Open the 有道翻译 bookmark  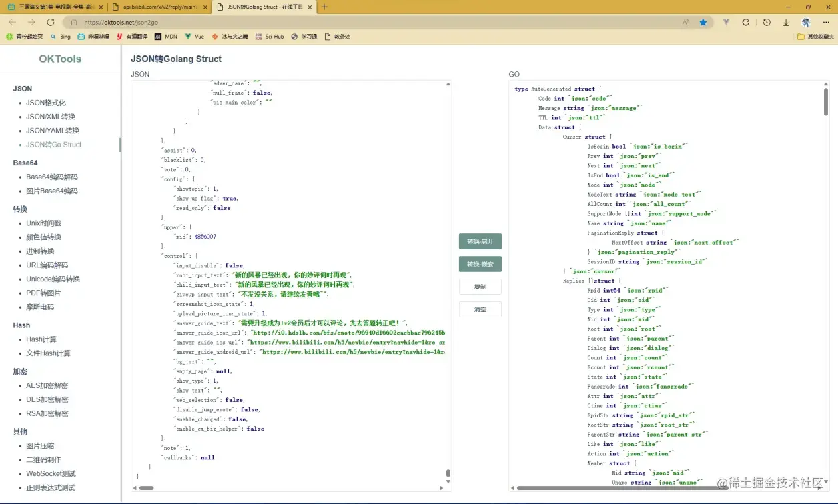point(133,37)
